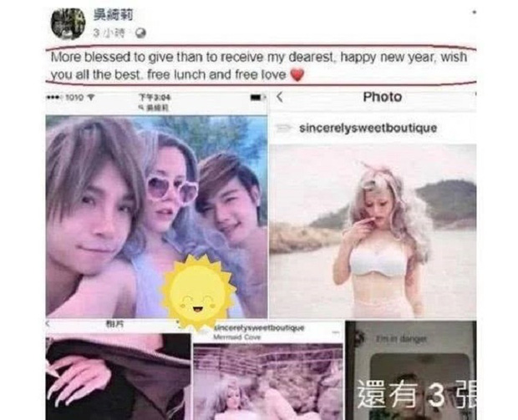Tap the battery icon in phone status bar
518x420 pixels.
[x=256, y=98]
